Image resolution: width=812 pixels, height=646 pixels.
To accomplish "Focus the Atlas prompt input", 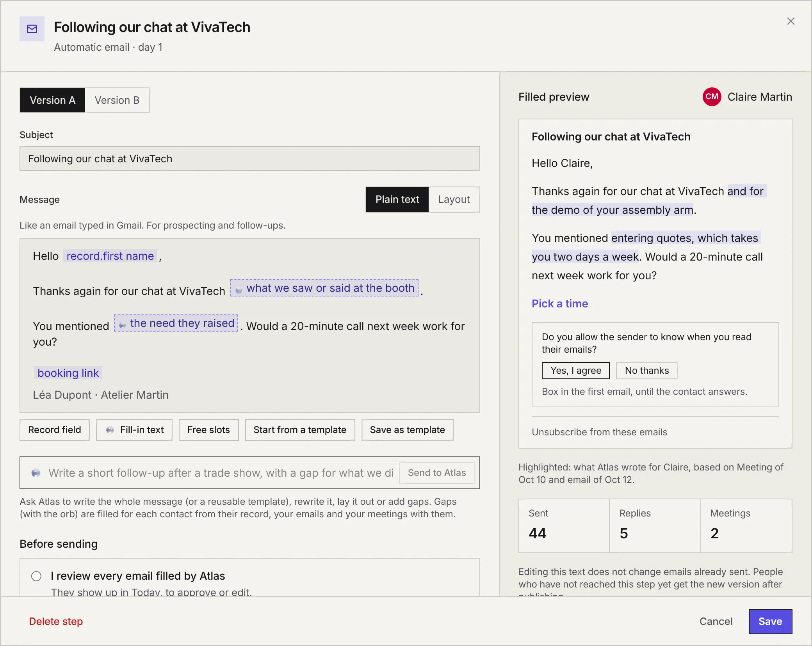I will 221,473.
